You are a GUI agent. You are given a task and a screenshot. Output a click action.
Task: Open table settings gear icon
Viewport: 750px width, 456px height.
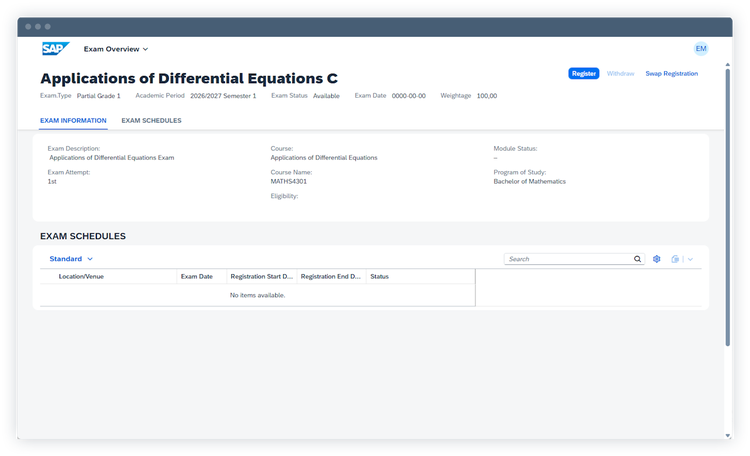(657, 259)
